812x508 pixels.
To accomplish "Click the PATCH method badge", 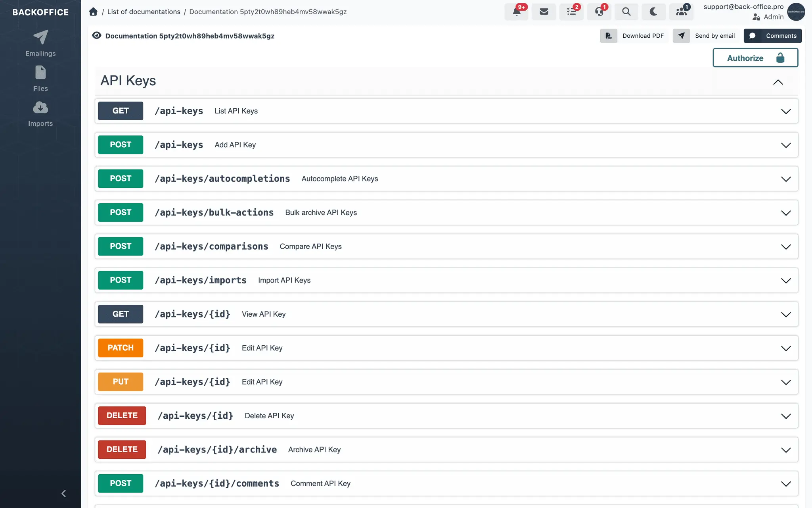I will 121,348.
